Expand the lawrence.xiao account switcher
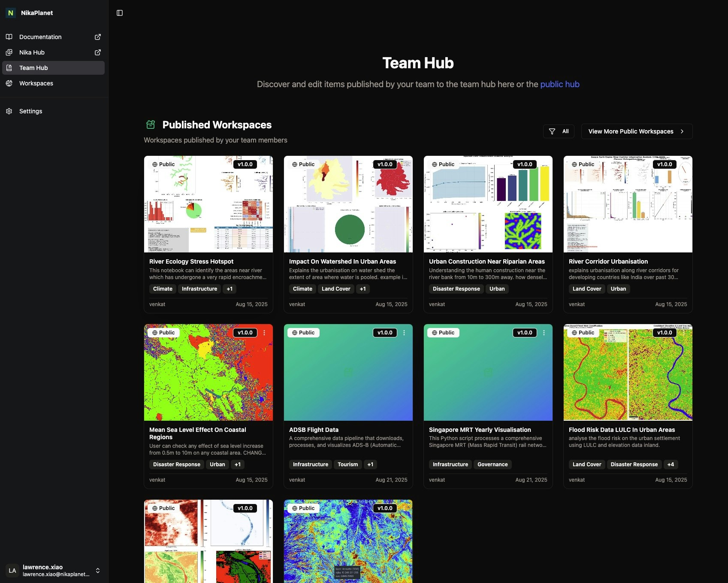 (98, 571)
